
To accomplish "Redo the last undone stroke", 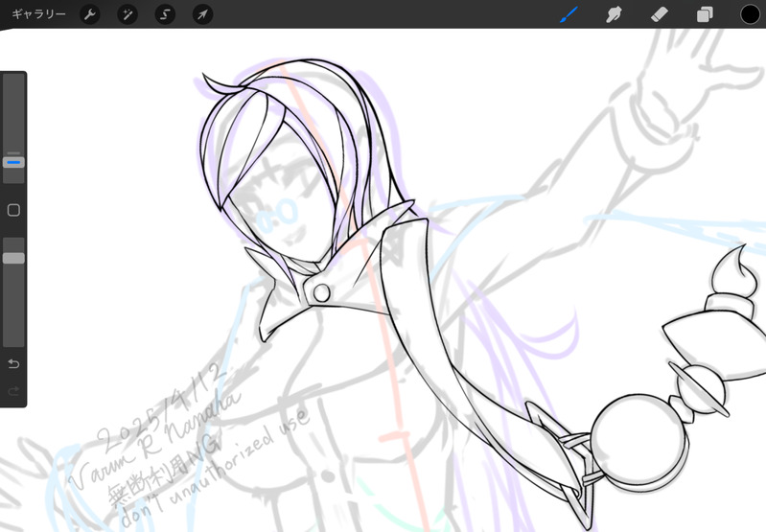I will (x=13, y=391).
